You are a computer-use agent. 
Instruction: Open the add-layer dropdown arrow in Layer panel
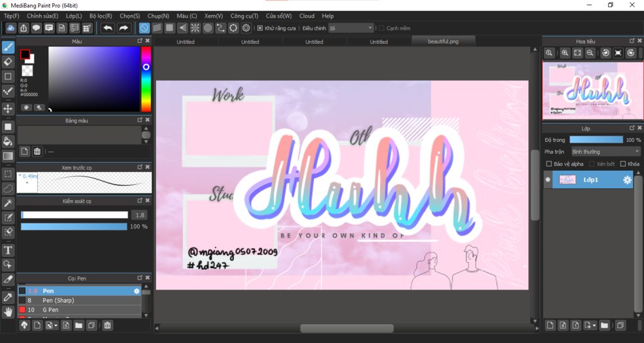pyautogui.click(x=594, y=325)
